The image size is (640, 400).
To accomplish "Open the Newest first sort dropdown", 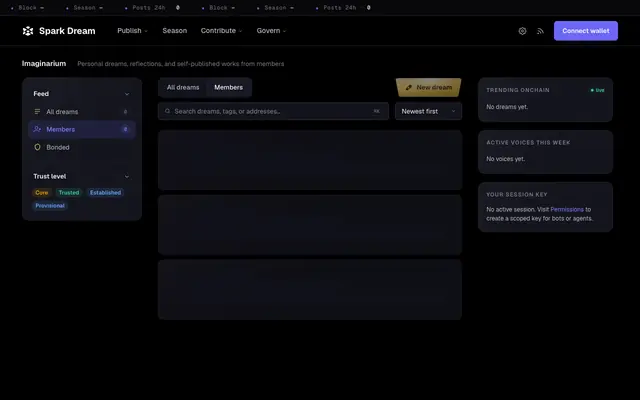I will [x=428, y=111].
